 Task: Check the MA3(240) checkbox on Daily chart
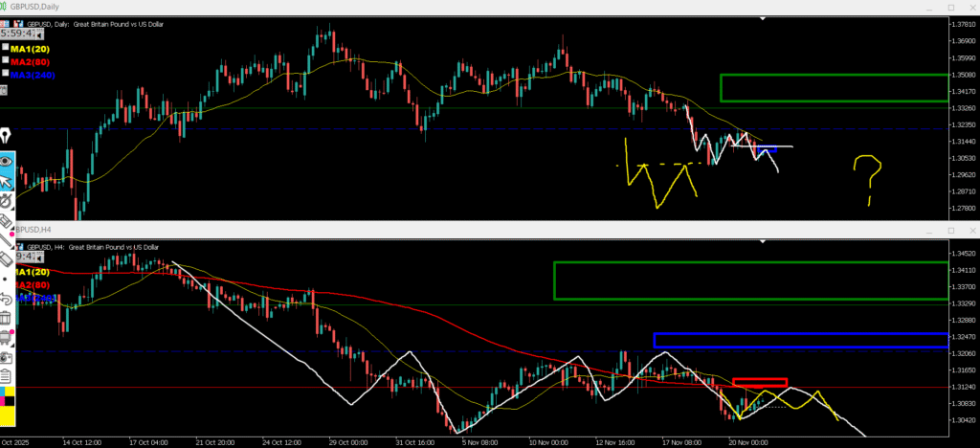(x=7, y=73)
